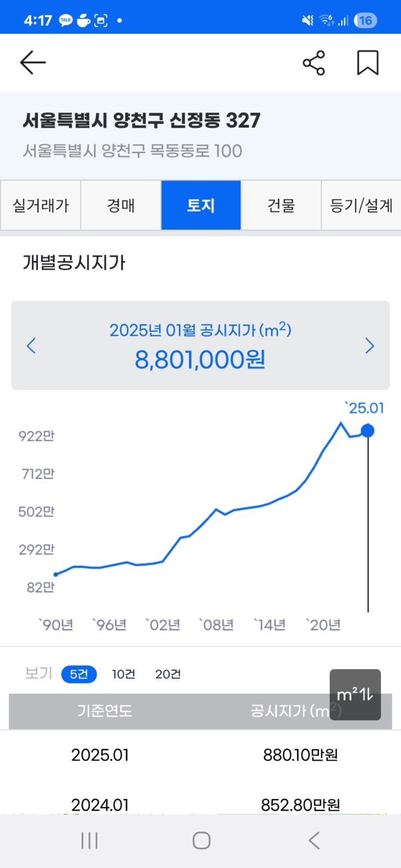This screenshot has width=401, height=868.
Task: Select the 20건 view option
Action: (x=168, y=674)
